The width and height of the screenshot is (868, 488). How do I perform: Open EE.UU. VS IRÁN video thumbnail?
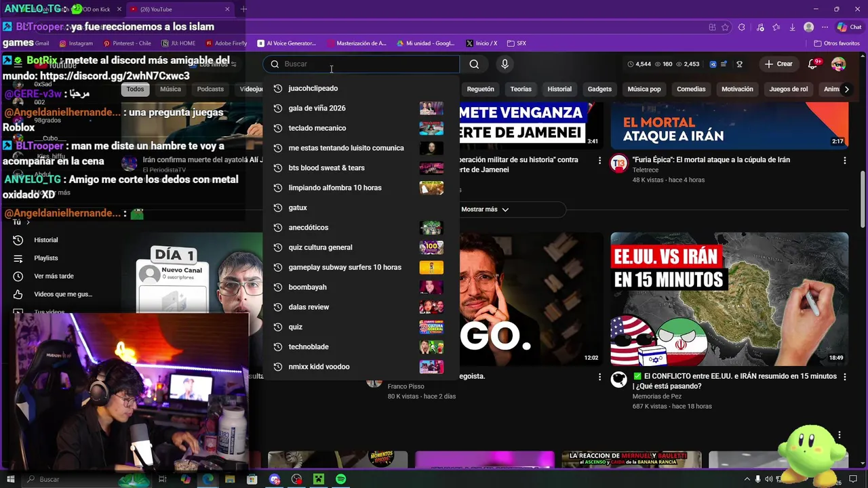pyautogui.click(x=729, y=299)
